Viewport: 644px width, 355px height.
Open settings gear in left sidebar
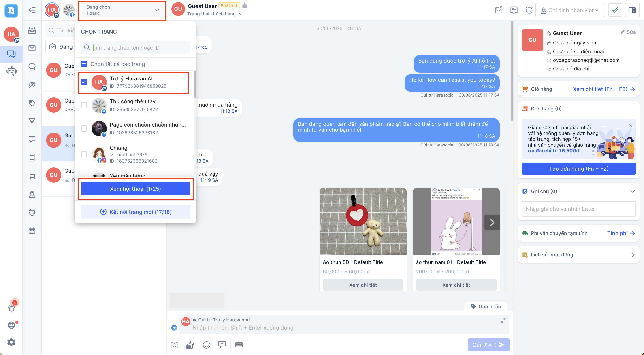coord(11,342)
